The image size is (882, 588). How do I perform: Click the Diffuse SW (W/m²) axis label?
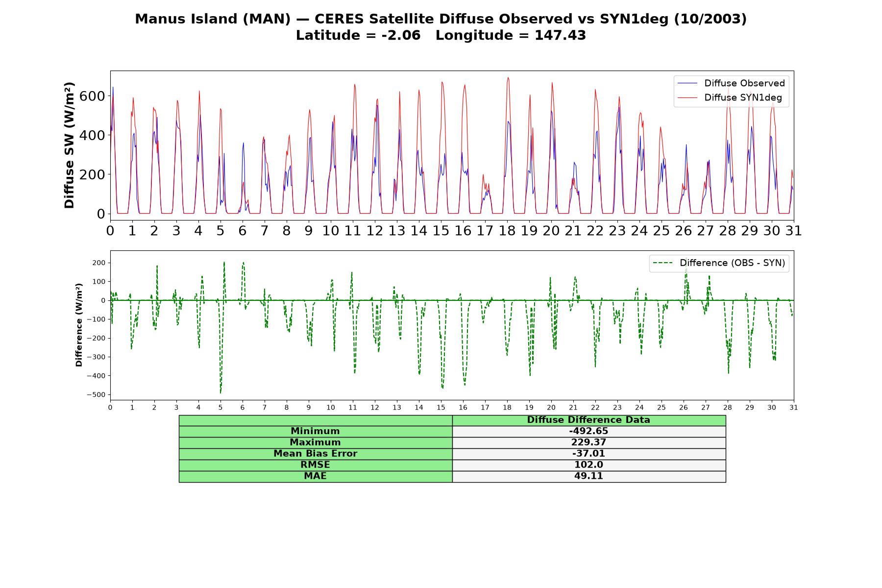click(x=69, y=146)
